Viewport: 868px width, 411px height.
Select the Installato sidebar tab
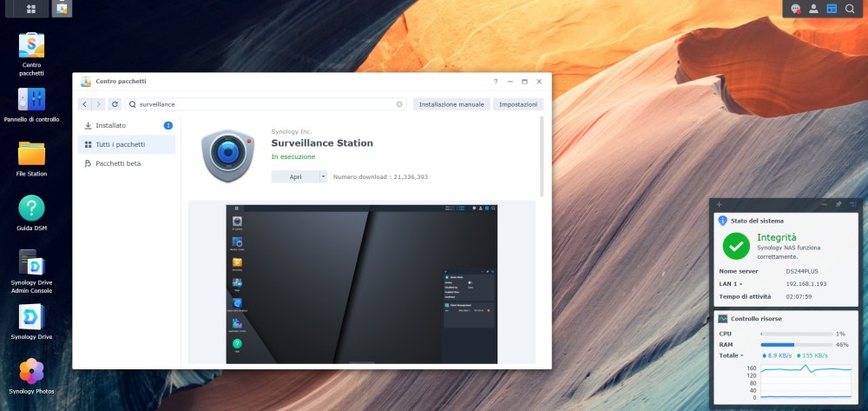[127, 126]
